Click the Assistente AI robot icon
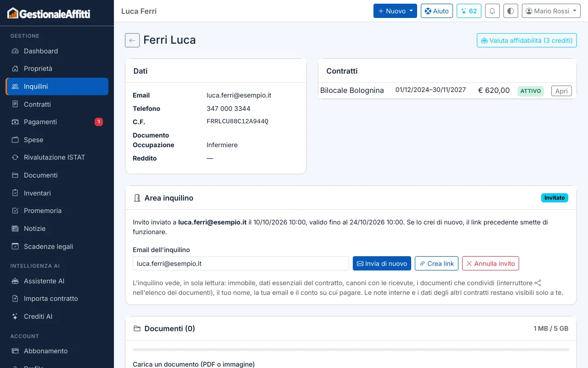The image size is (588, 368). (15, 281)
